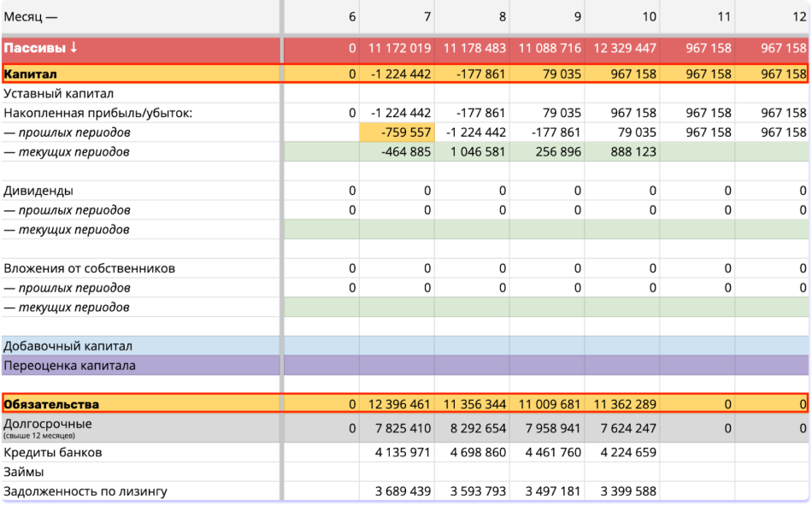Click the cell with value 12 396 461
The width and height of the screenshot is (812, 505).
397,404
